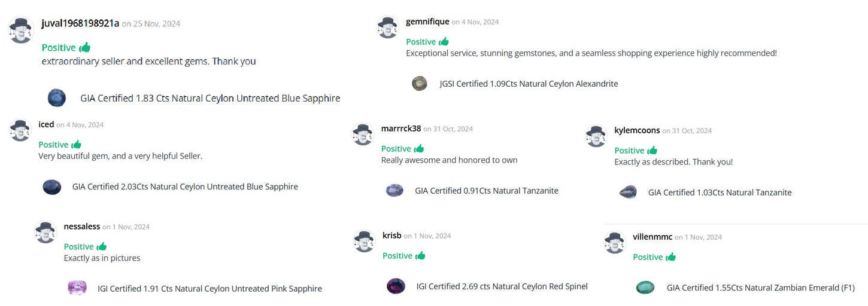Click gemnifique's profile avatar
Image resolution: width=868 pixels, height=306 pixels.
[x=387, y=27]
